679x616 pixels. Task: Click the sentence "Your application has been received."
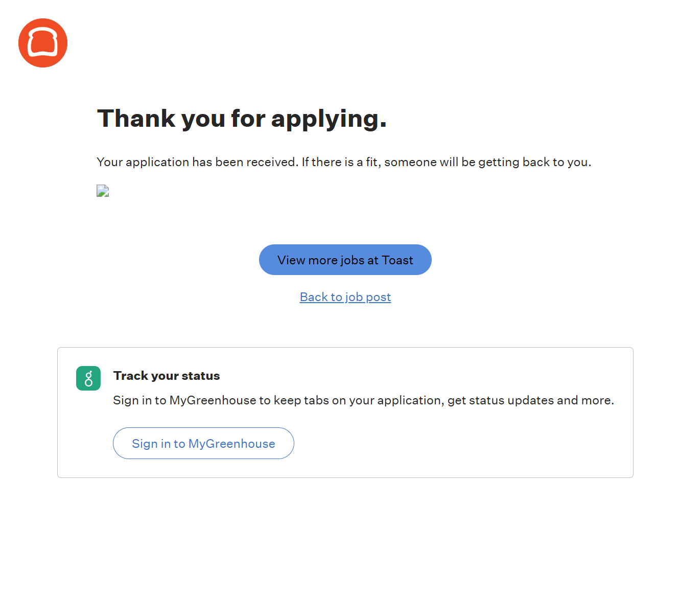pos(197,162)
